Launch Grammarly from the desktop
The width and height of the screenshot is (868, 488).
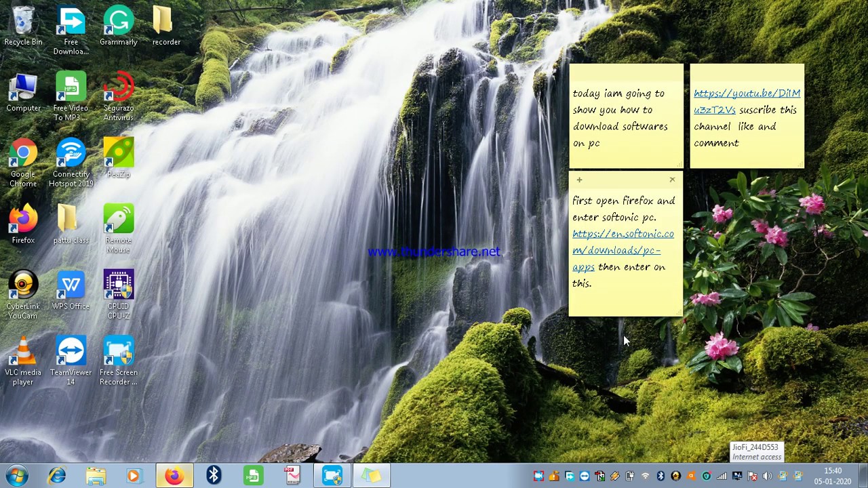(x=119, y=26)
